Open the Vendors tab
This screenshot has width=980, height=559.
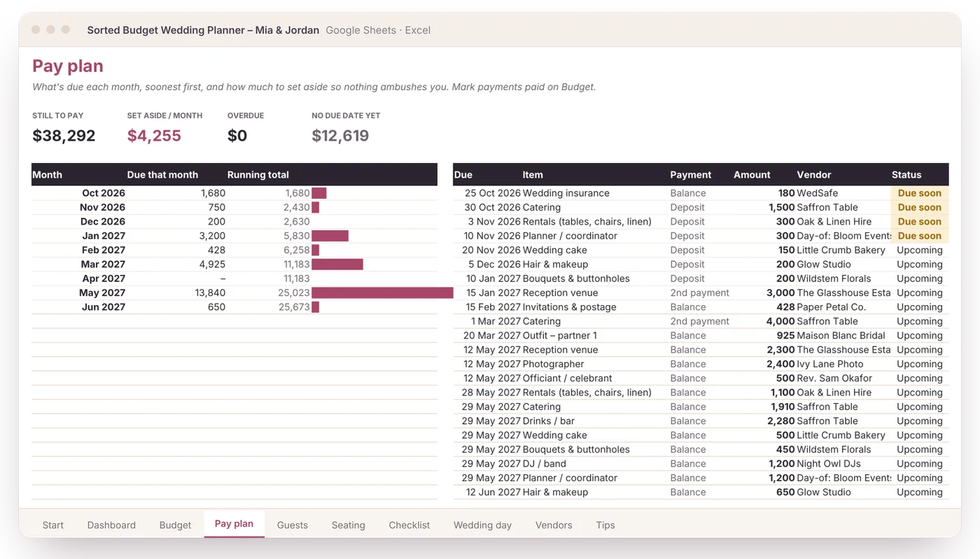point(554,525)
